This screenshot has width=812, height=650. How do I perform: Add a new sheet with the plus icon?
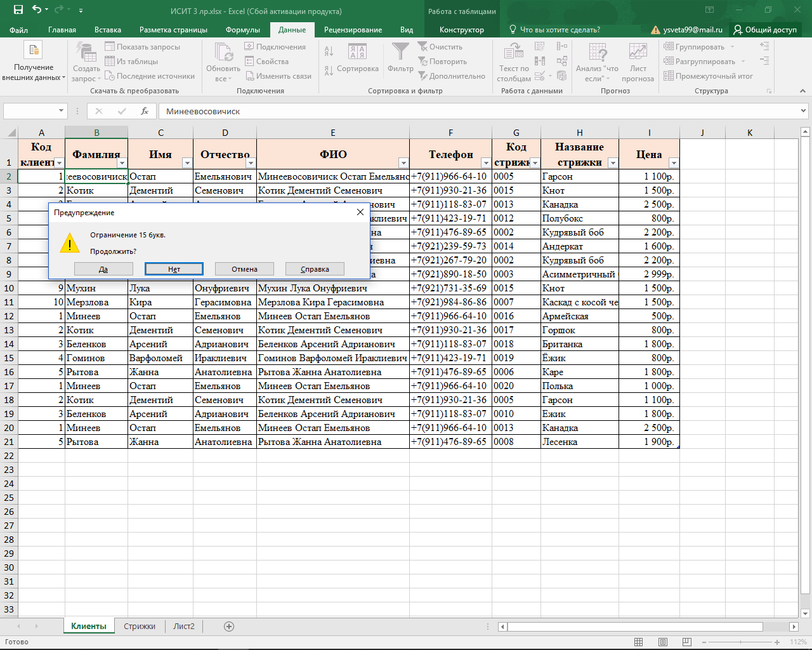229,627
